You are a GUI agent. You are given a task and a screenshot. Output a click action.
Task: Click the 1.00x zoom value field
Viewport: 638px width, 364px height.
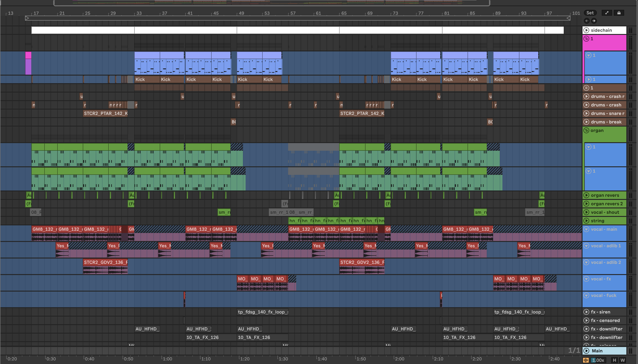coord(598,360)
